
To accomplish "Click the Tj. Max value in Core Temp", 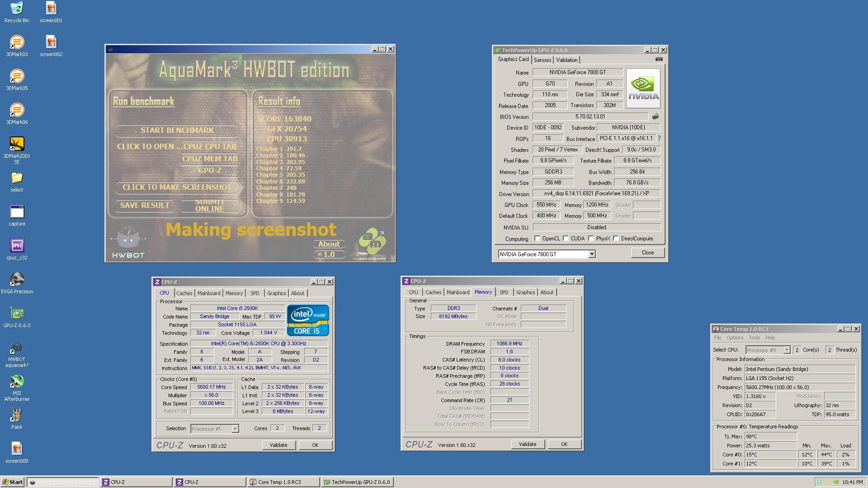I will pos(770,436).
